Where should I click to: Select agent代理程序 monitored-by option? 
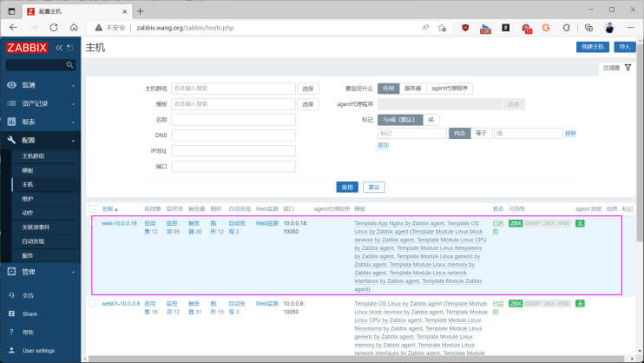450,88
